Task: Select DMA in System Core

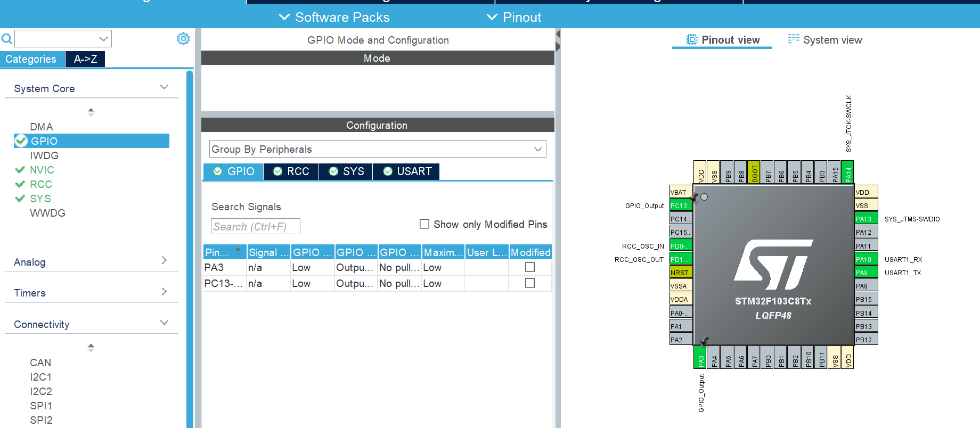Action: click(x=42, y=127)
